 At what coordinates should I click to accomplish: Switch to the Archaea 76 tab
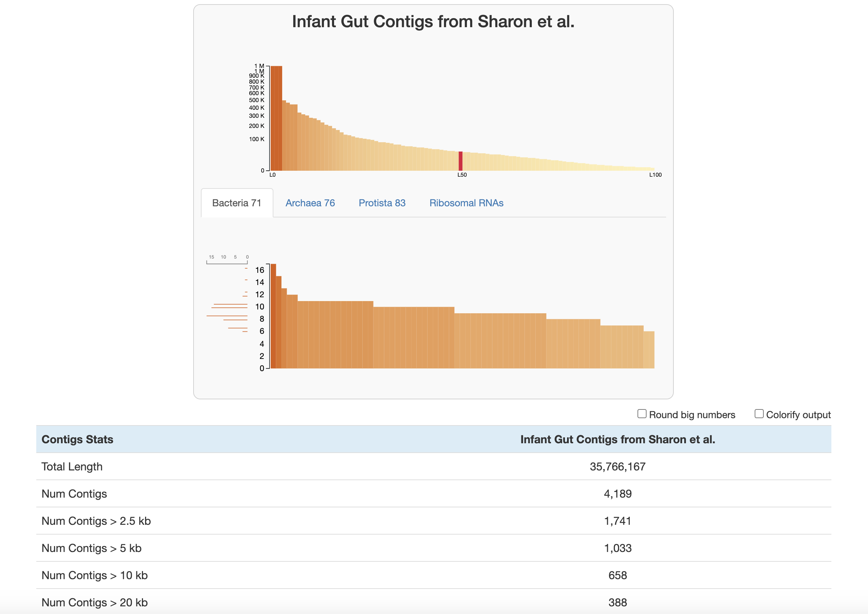pos(310,203)
